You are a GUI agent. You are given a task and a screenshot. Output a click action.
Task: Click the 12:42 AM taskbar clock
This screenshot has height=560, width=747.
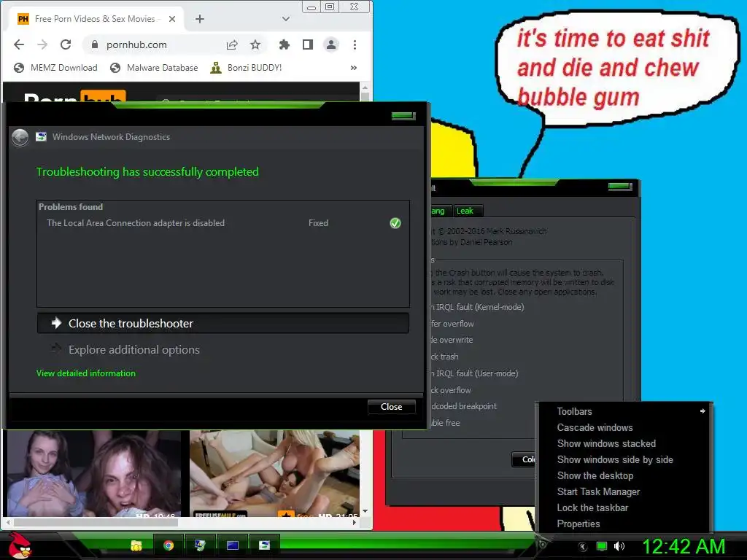(x=684, y=547)
